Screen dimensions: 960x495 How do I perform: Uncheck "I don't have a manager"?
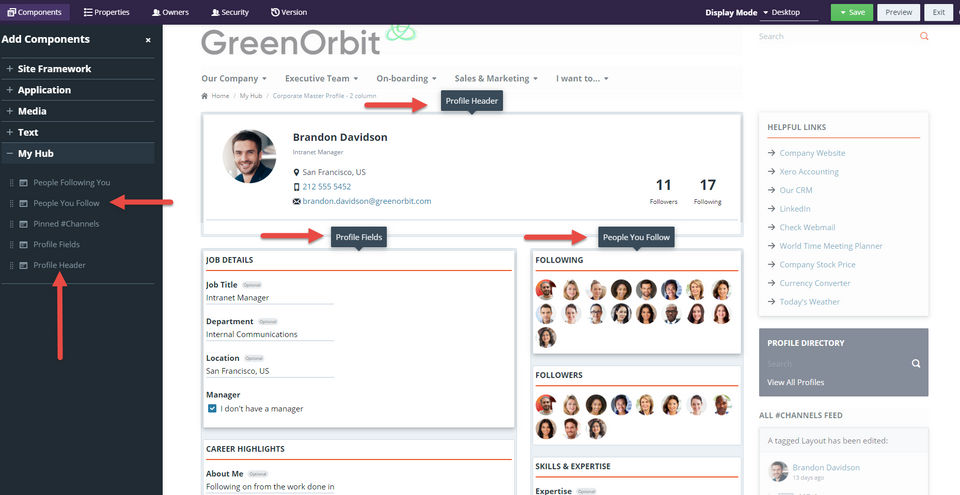(212, 409)
